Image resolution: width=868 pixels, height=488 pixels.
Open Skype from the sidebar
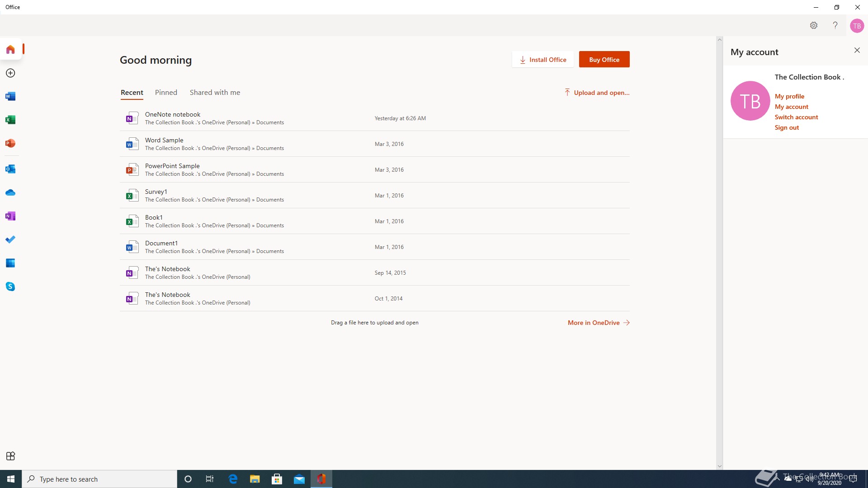click(10, 286)
